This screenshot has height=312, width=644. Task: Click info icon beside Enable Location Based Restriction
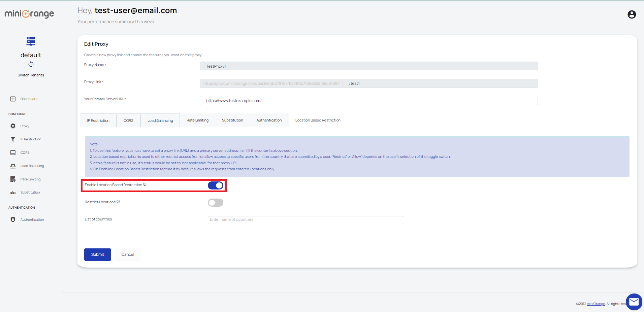[145, 184]
